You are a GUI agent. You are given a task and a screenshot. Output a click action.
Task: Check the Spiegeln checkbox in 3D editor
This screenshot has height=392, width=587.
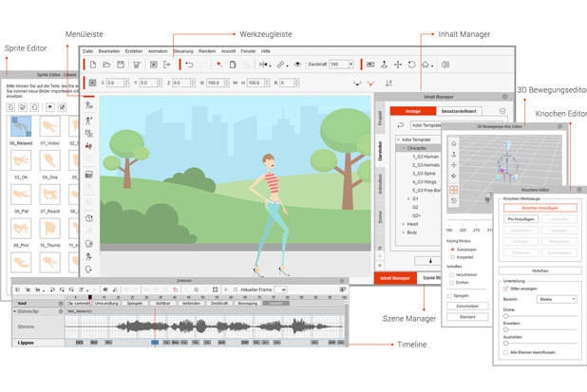[449, 296]
